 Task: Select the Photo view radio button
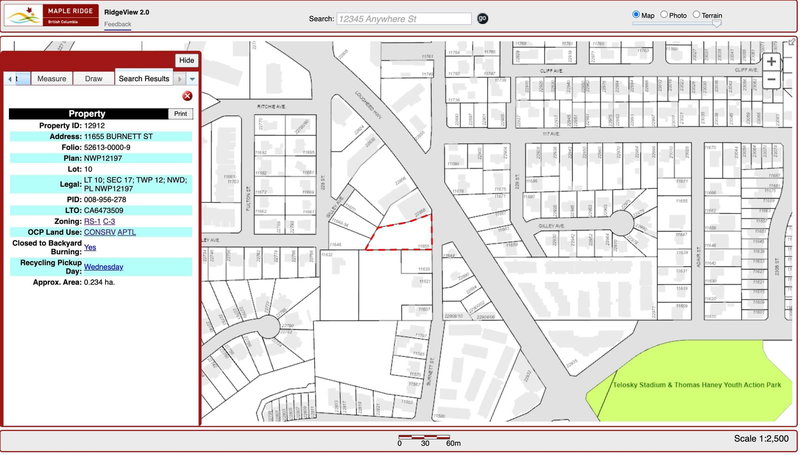(664, 15)
